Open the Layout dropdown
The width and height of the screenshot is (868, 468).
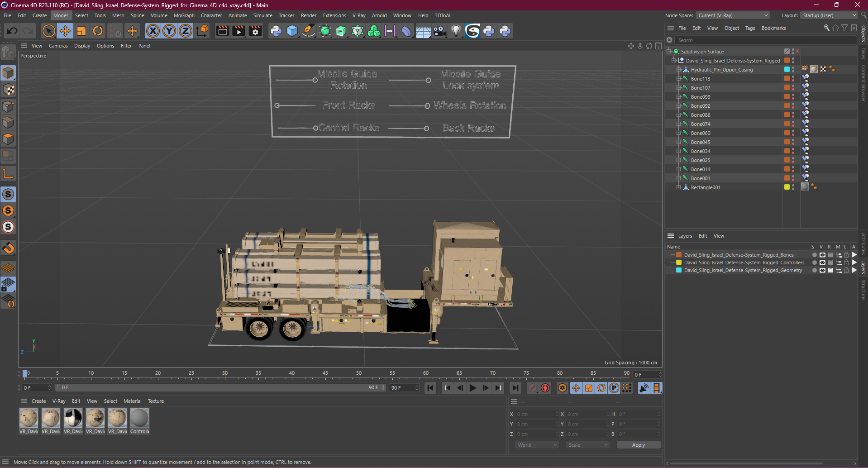pos(829,15)
